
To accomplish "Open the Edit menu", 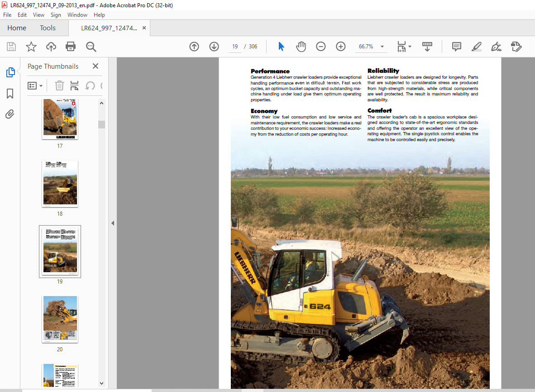I will 22,15.
